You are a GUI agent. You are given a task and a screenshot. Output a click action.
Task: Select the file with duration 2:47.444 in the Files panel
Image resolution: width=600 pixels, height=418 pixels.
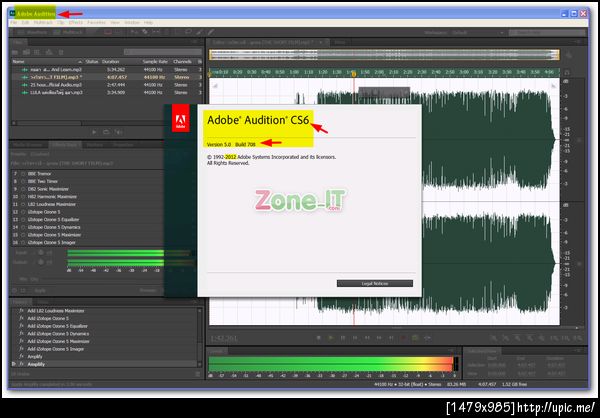click(x=107, y=85)
